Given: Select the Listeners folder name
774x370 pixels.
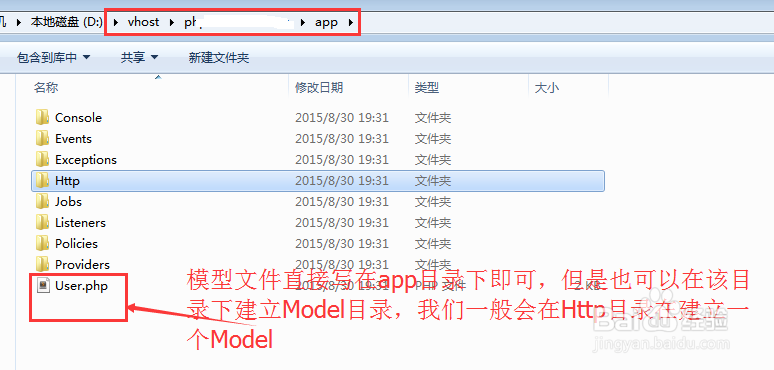Looking at the screenshot, I should [80, 223].
